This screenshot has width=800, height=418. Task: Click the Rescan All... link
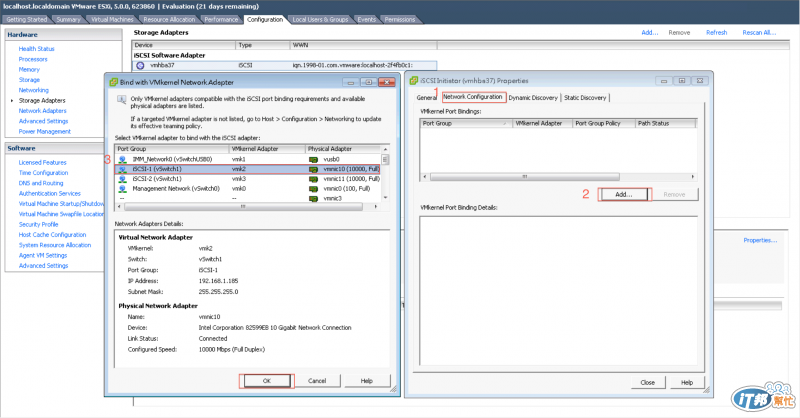pos(759,33)
